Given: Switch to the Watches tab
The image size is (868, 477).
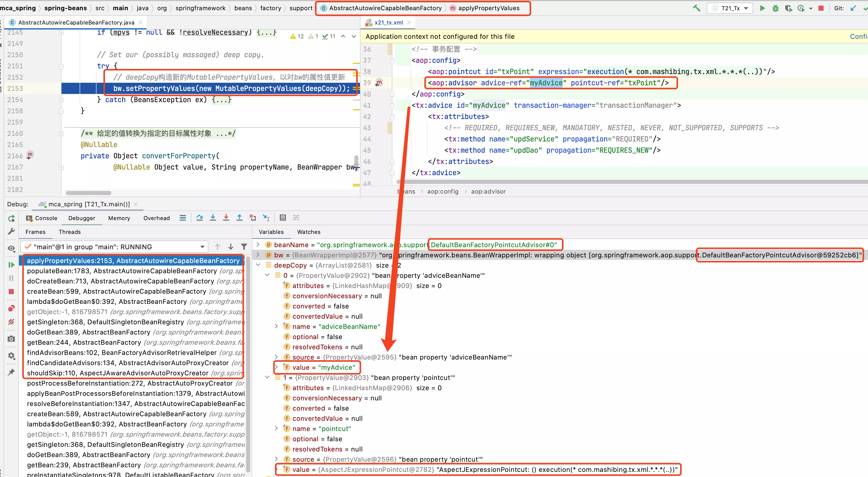Looking at the screenshot, I should [x=309, y=232].
